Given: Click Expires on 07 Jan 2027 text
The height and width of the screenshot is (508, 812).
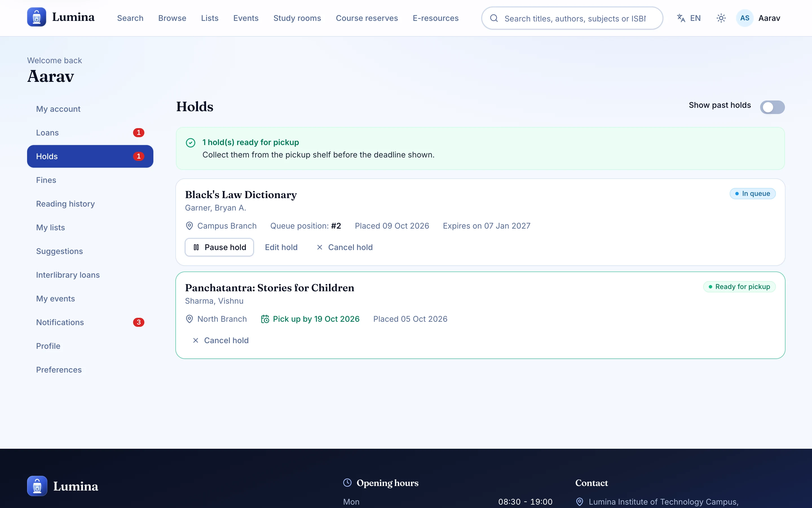Looking at the screenshot, I should (487, 226).
